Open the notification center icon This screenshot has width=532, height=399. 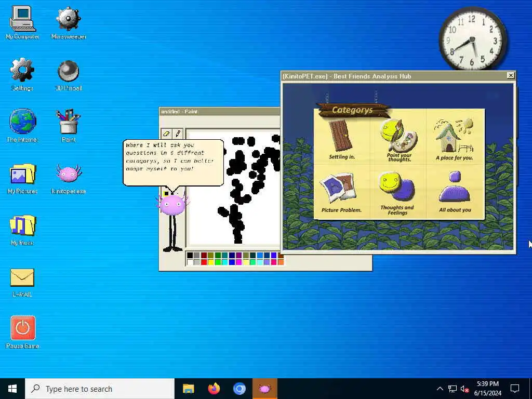click(515, 389)
